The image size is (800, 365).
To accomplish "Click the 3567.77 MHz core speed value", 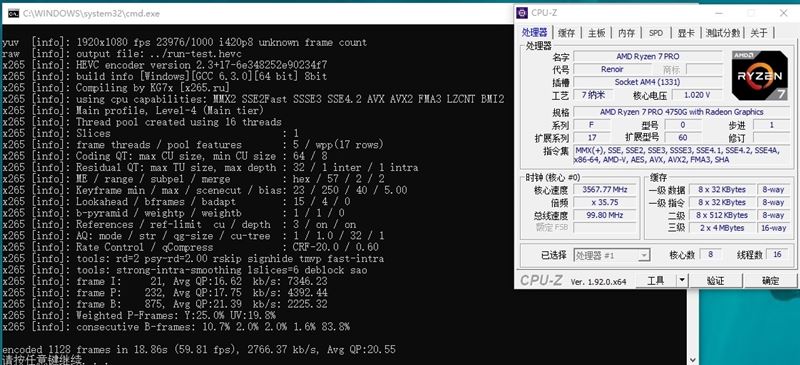I will (x=605, y=189).
